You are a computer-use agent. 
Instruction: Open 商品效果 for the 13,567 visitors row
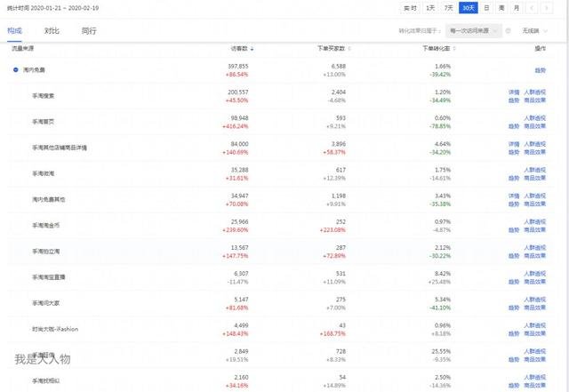coord(534,256)
